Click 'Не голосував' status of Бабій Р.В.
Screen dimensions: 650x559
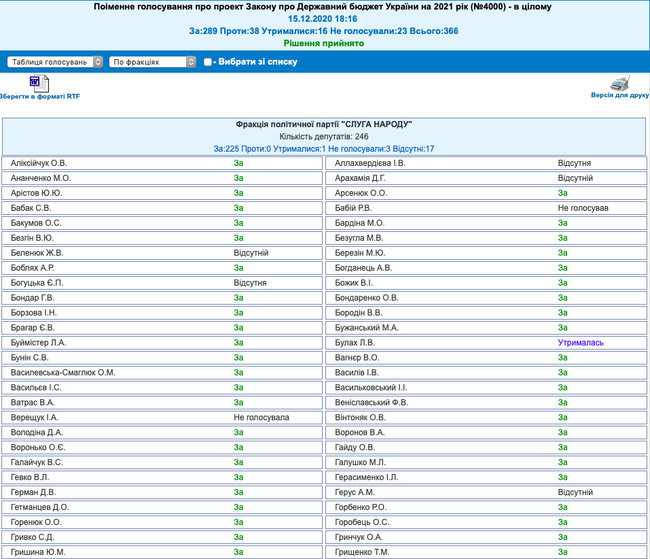583,207
